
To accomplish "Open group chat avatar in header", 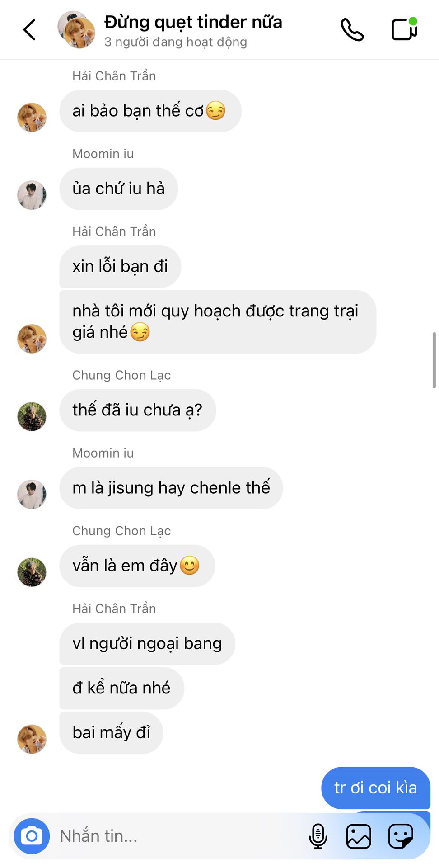I will 76,30.
